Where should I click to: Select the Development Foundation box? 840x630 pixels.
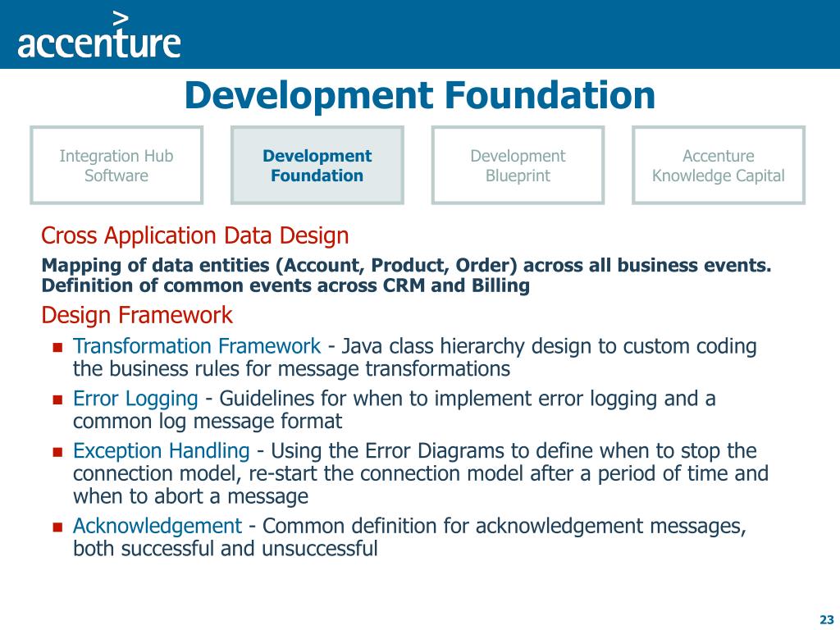coord(317,165)
